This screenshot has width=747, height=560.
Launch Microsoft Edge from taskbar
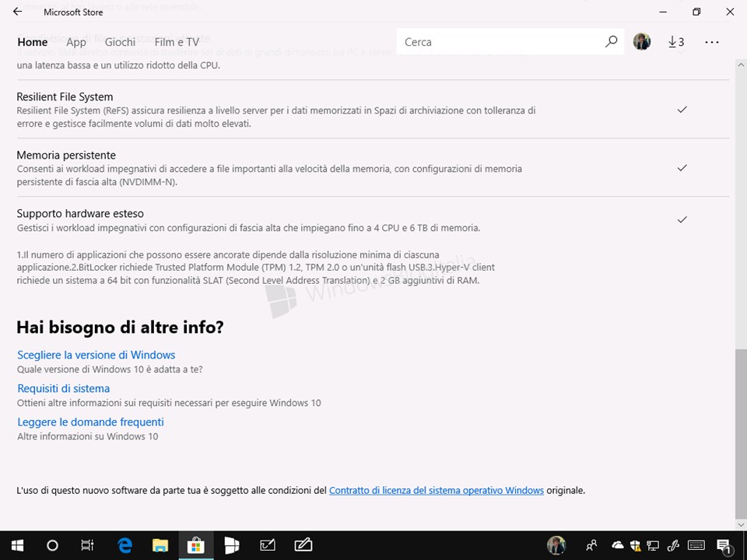[x=124, y=545]
